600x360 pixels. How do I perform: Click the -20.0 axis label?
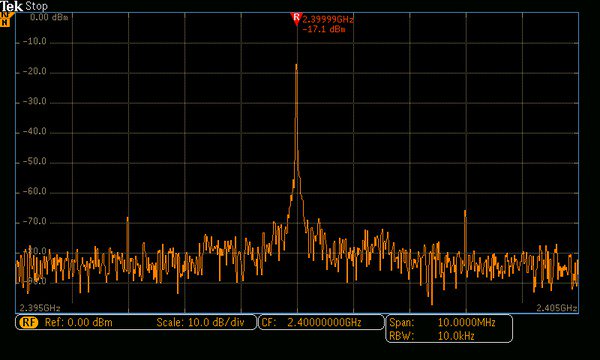pyautogui.click(x=34, y=72)
